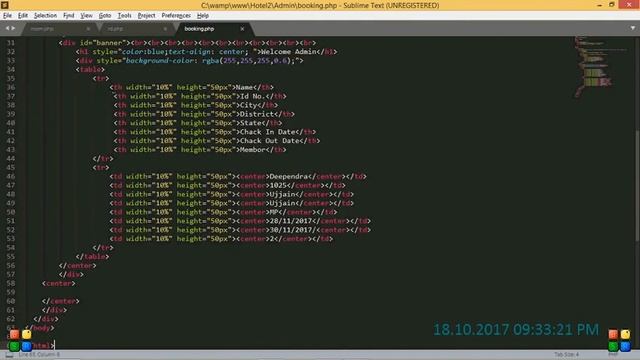This screenshot has width=640, height=360.
Task: Close the room.php tab
Action: click(x=88, y=29)
